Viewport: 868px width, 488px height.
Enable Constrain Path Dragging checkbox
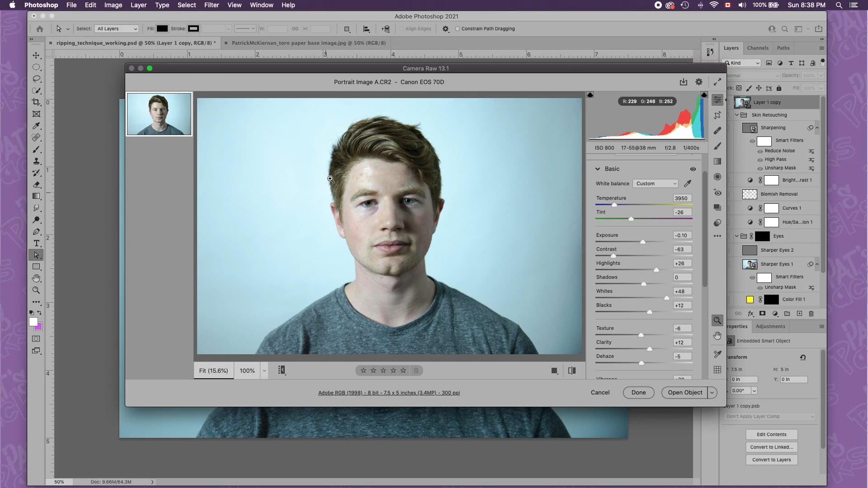458,28
